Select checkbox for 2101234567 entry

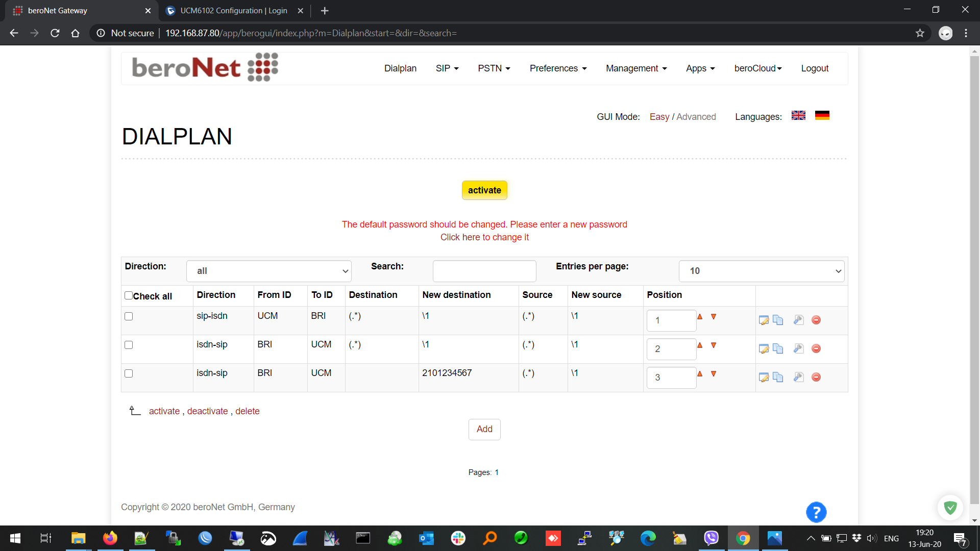129,373
